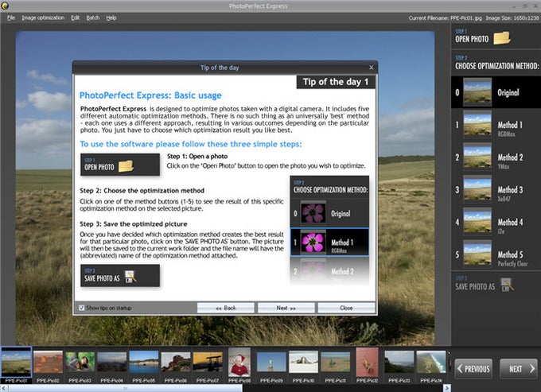Choose Method 4 i2e optimization
The image size is (541, 392).
click(x=496, y=222)
